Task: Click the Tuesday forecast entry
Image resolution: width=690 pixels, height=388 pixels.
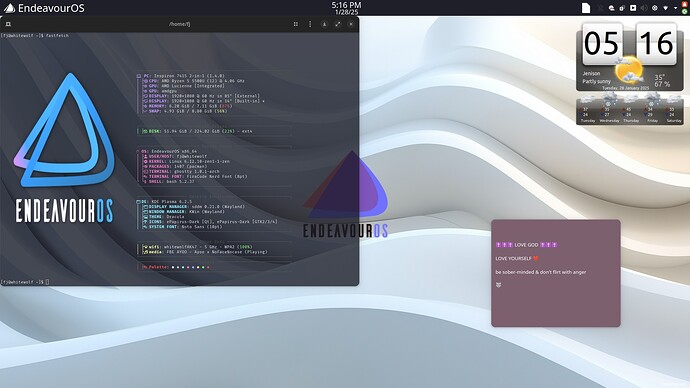Action: (587, 109)
